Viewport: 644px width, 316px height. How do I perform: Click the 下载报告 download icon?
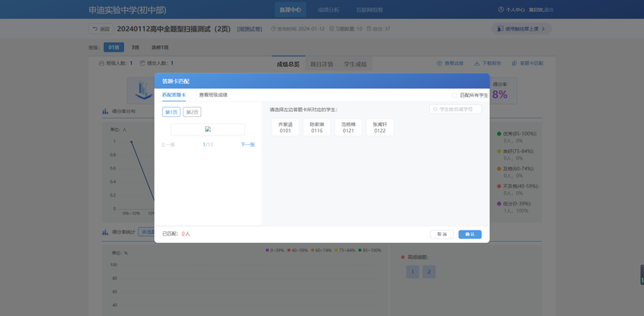pyautogui.click(x=477, y=64)
